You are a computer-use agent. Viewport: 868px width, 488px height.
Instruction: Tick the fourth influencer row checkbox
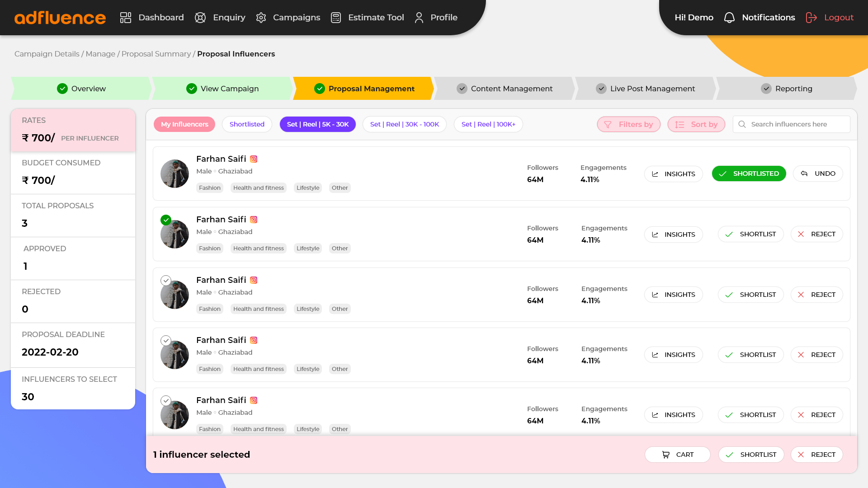pyautogui.click(x=166, y=341)
